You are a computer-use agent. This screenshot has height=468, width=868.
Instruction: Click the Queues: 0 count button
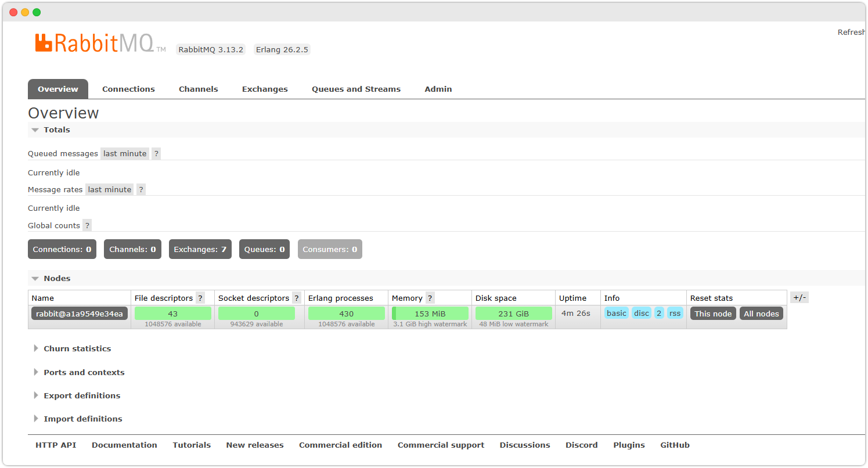[264, 249]
